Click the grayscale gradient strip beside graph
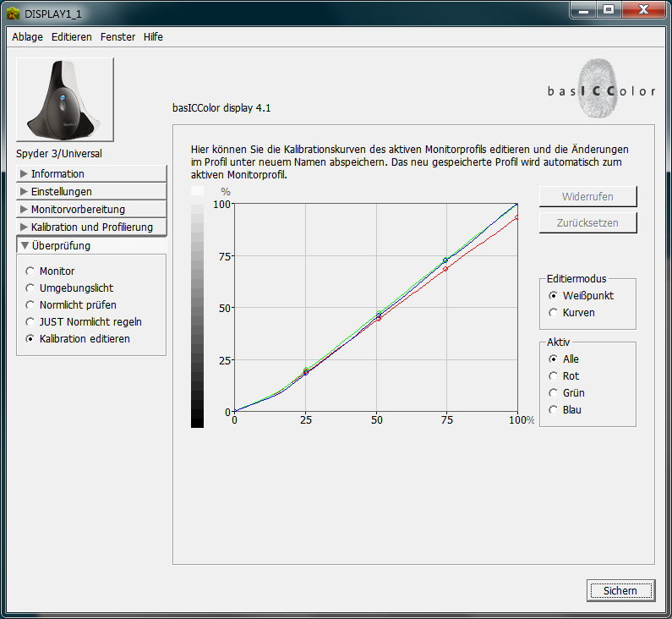 click(x=197, y=307)
